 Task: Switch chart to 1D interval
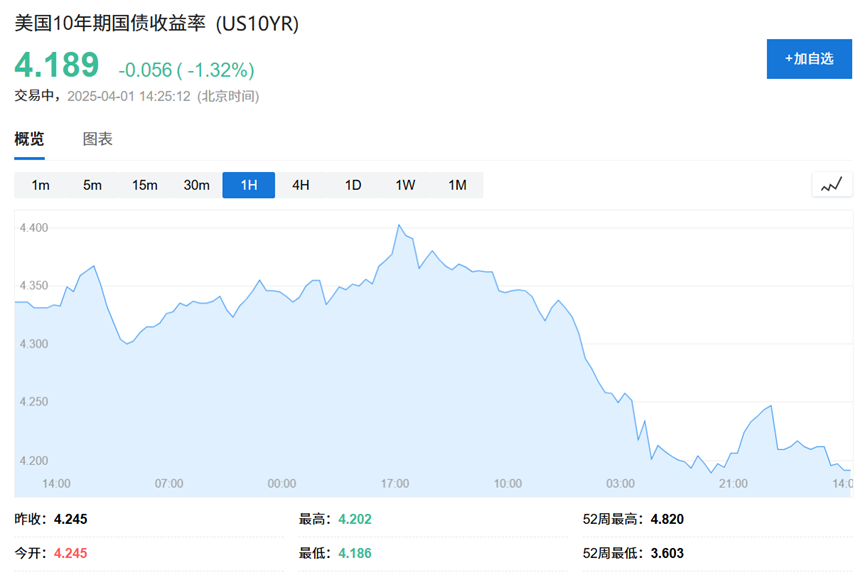click(353, 185)
